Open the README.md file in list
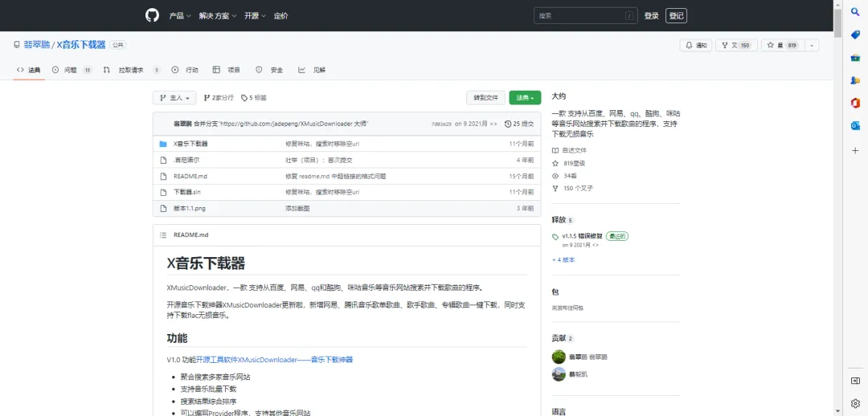The height and width of the screenshot is (416, 868). [x=190, y=176]
